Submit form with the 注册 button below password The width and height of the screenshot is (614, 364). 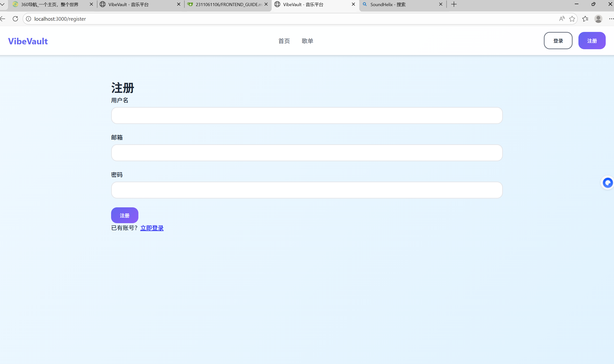coord(125,215)
